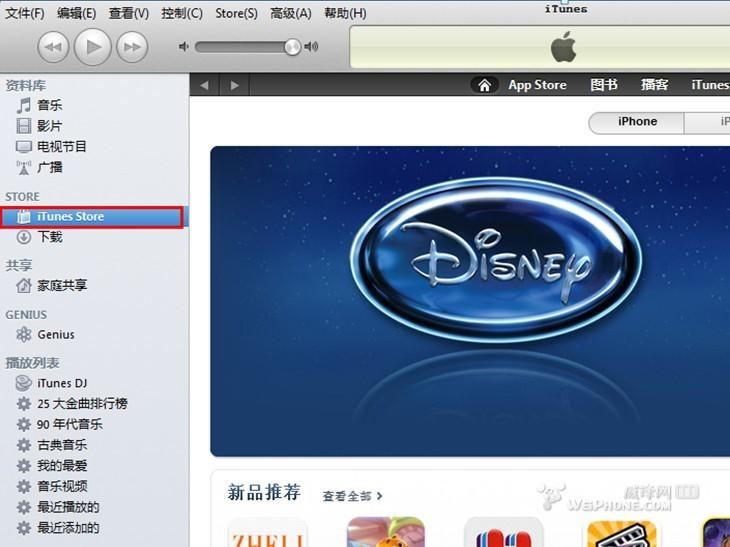Image resolution: width=730 pixels, height=547 pixels.
Task: Click the 新品推荐 heading
Action: coord(264,493)
